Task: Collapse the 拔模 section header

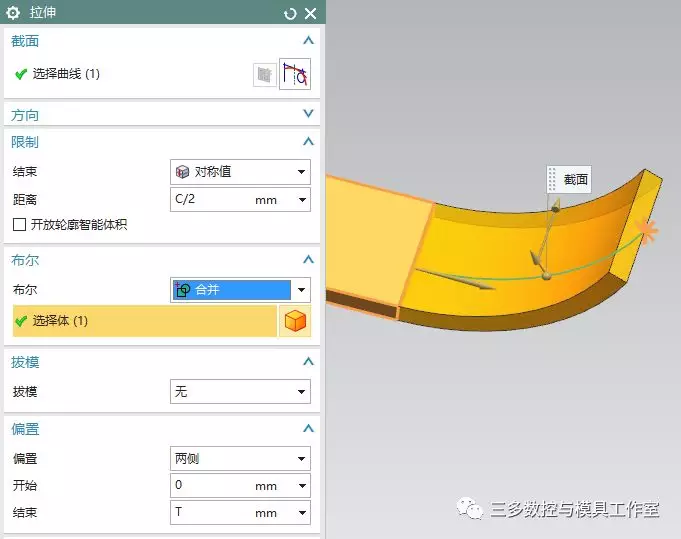Action: pyautogui.click(x=308, y=362)
